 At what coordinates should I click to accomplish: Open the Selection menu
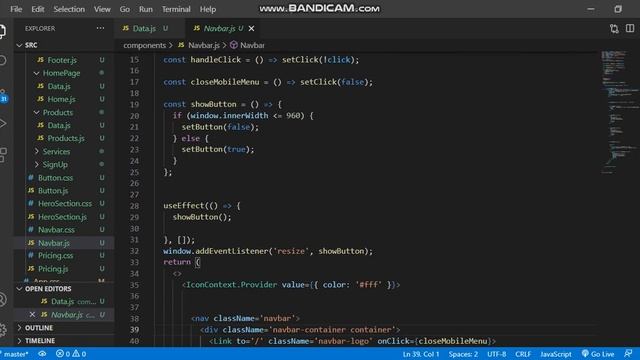[x=69, y=9]
